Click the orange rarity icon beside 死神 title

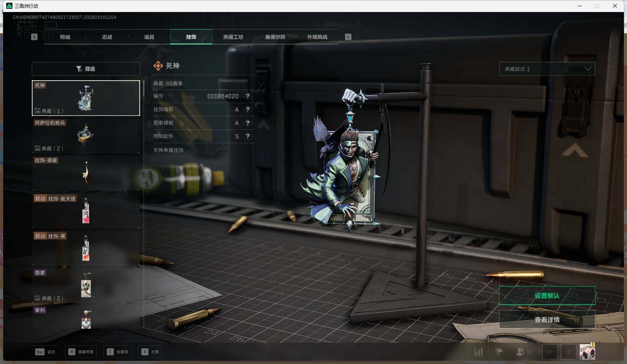click(158, 66)
